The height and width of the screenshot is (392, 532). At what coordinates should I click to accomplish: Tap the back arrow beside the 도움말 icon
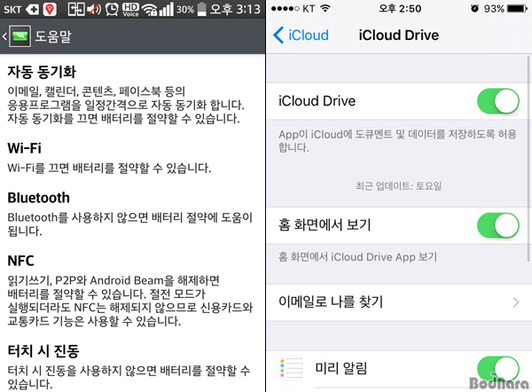pyautogui.click(x=4, y=36)
